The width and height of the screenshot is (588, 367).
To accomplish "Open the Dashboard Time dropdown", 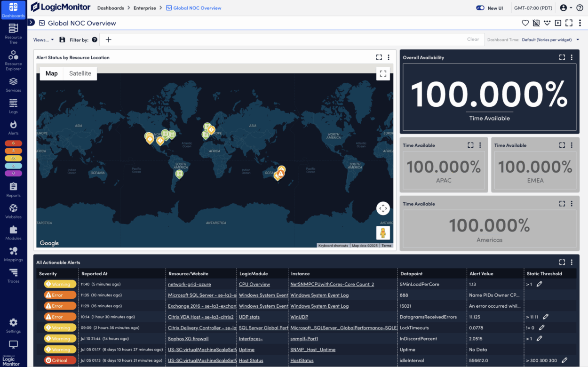I will (550, 40).
